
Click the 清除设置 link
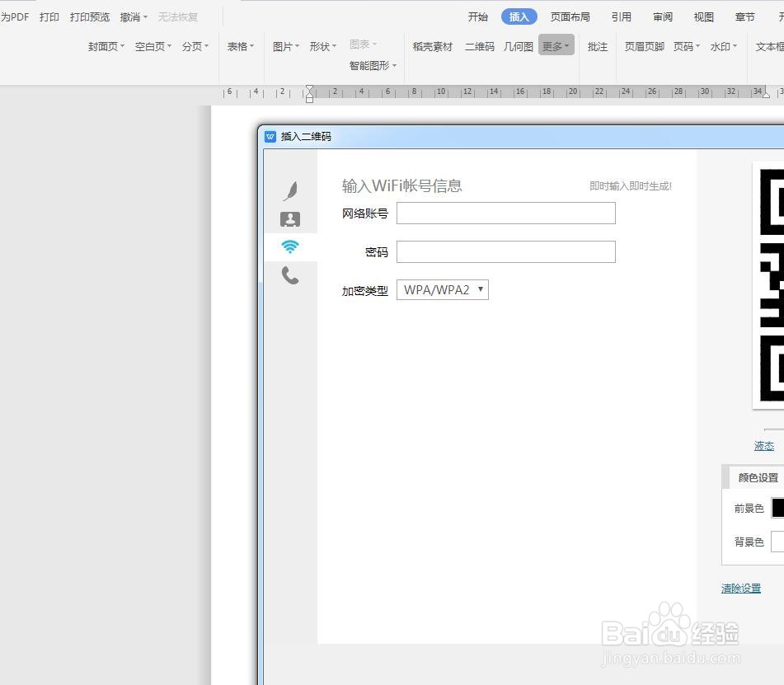tap(741, 589)
